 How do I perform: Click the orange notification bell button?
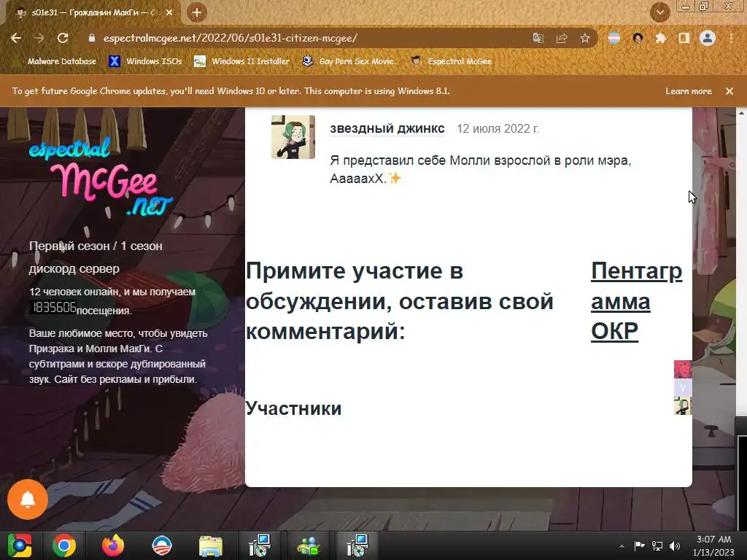(x=28, y=499)
